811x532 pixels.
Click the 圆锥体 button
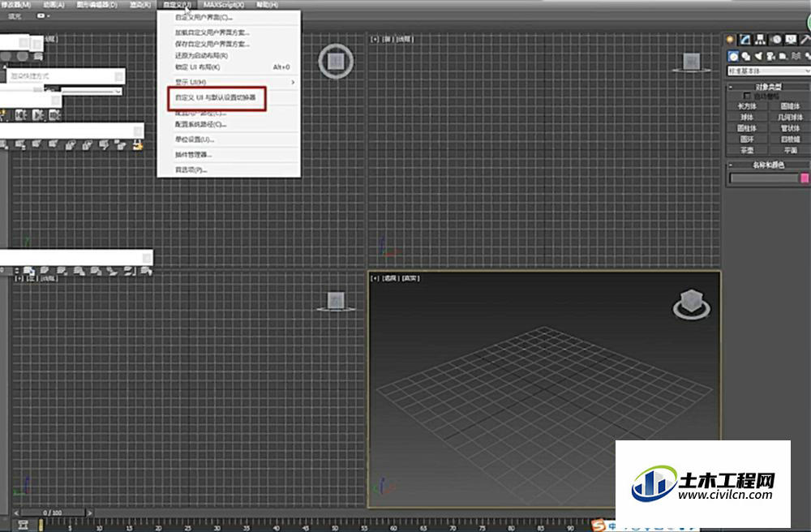pyautogui.click(x=790, y=106)
